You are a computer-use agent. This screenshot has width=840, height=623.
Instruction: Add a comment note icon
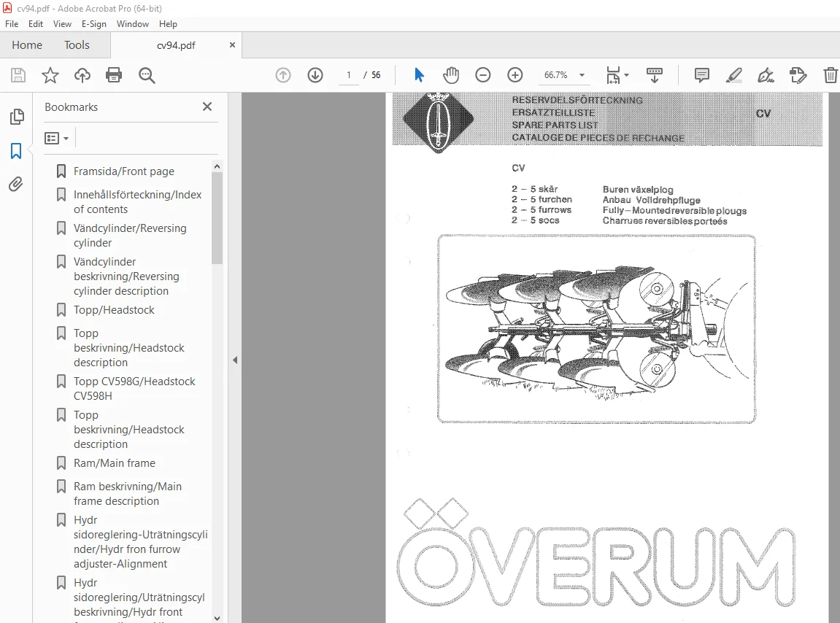tap(702, 75)
